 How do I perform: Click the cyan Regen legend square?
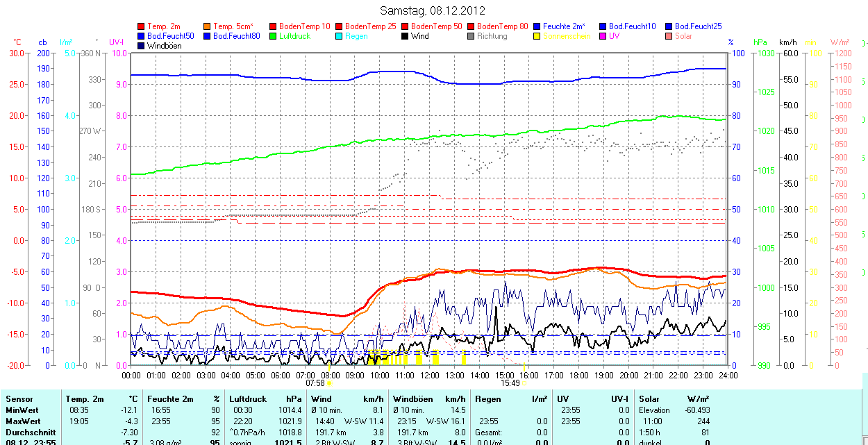tap(340, 36)
